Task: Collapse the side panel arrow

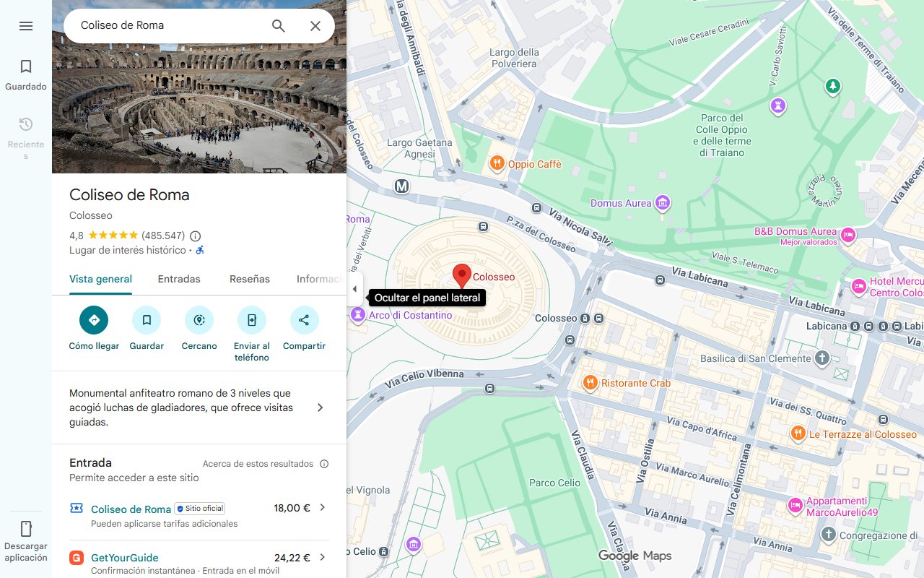Action: 354,290
